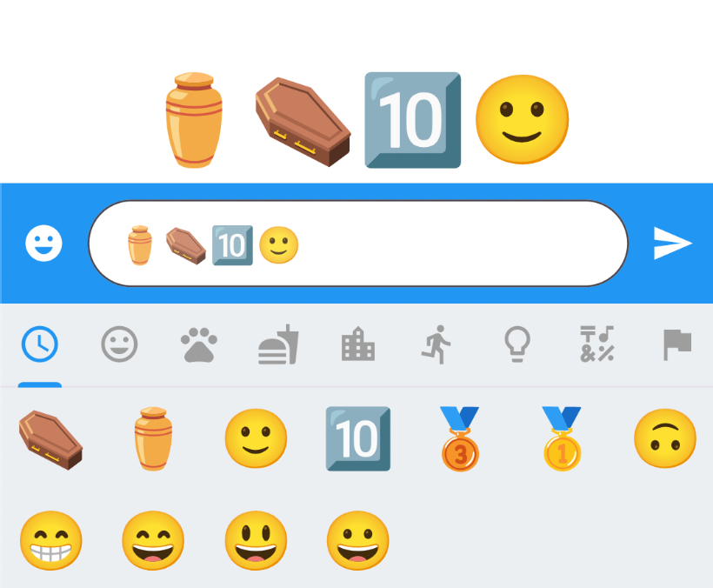Insert the funeral urn emoji from recents

tap(153, 438)
